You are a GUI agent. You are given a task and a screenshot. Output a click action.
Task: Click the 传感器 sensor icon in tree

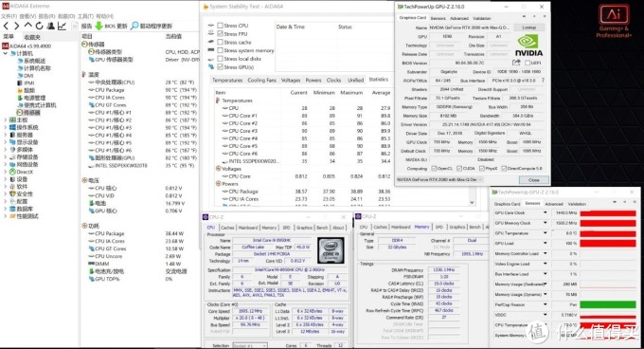[x=20, y=112]
